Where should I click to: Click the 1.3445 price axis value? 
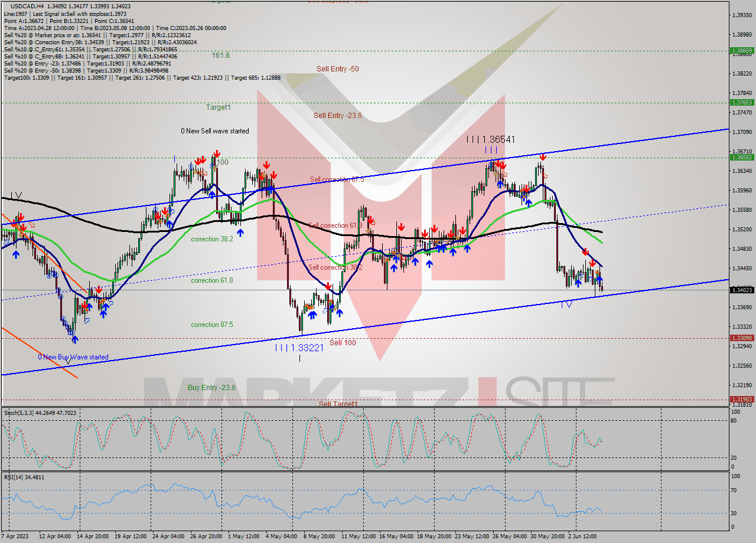click(x=742, y=269)
